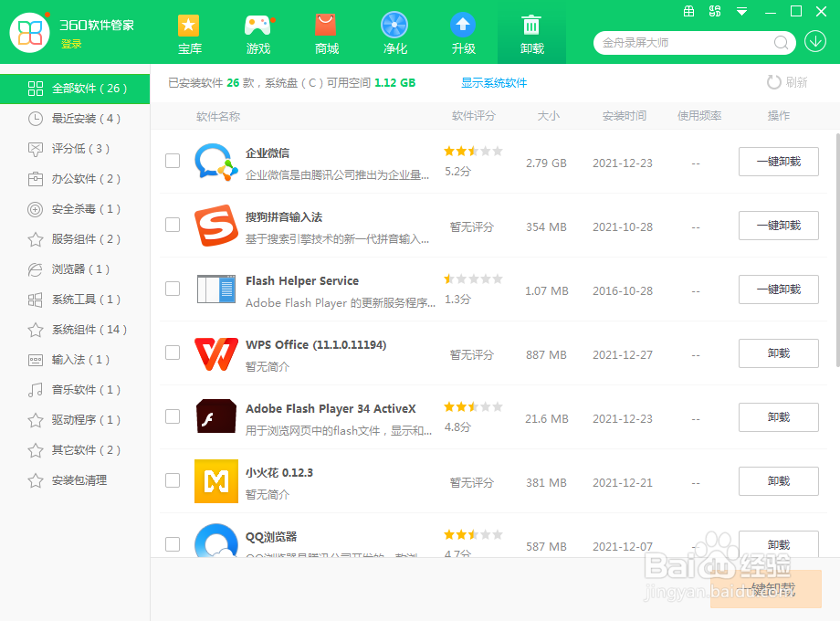This screenshot has height=621, width=840.
Task: Click 一键卸载 for Flash Helper Service
Action: tap(779, 289)
